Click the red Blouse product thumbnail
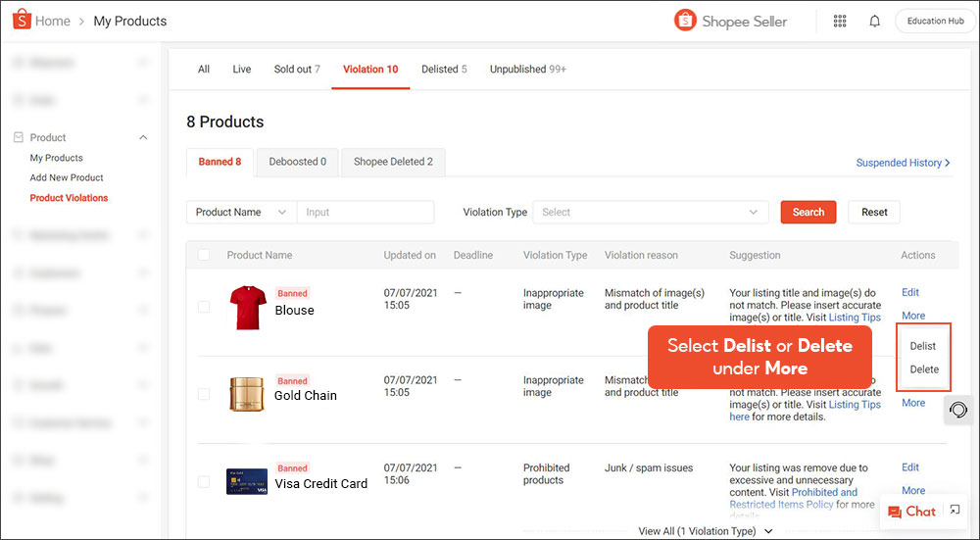 (x=247, y=307)
